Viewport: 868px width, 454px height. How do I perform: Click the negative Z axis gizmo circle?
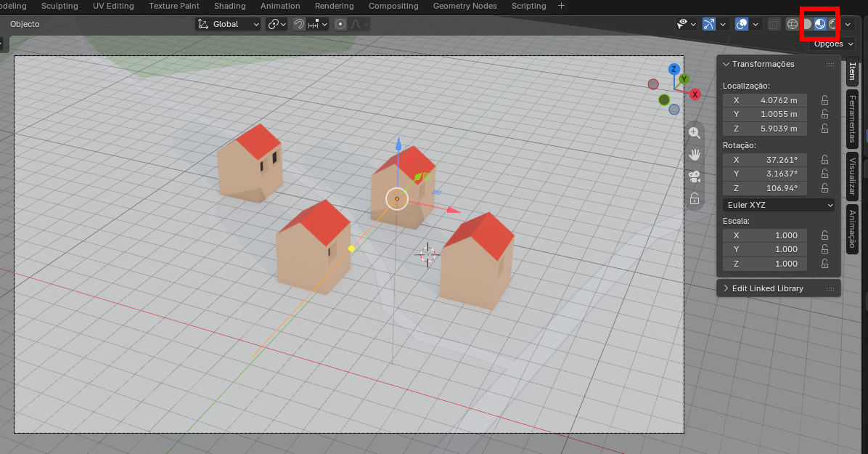click(x=673, y=109)
